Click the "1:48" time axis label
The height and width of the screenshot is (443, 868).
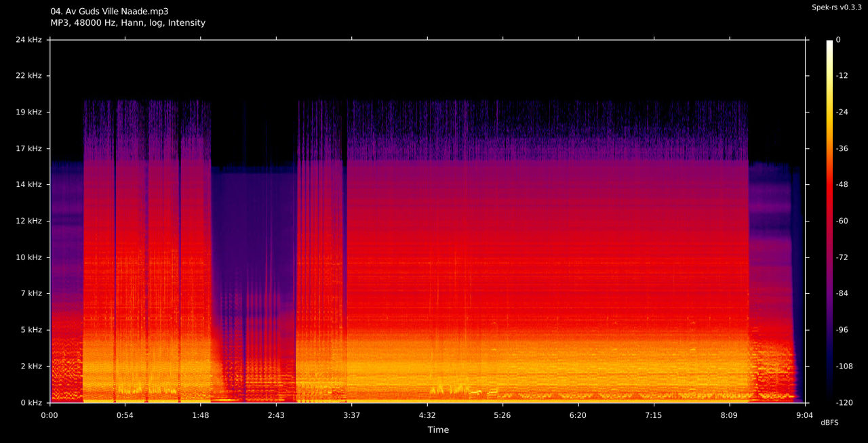201,415
